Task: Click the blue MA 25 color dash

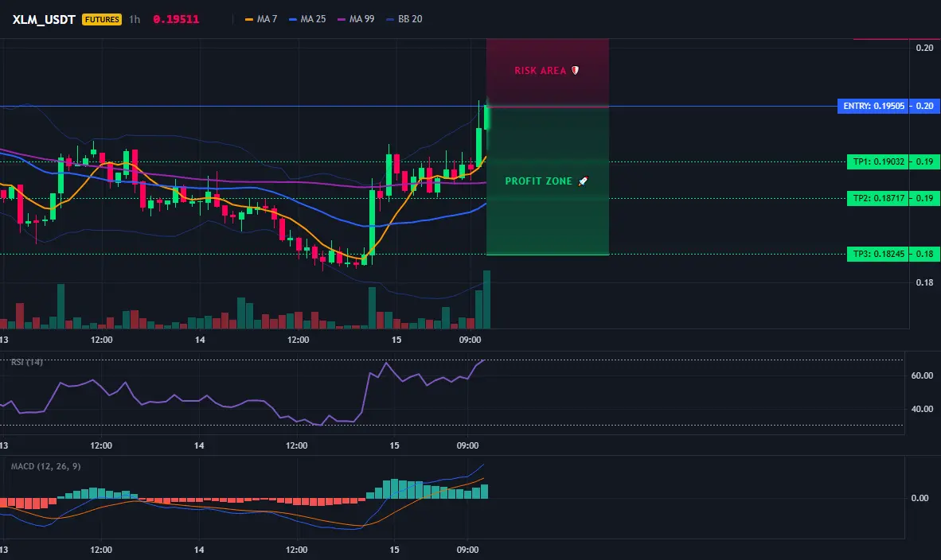Action: tap(293, 20)
